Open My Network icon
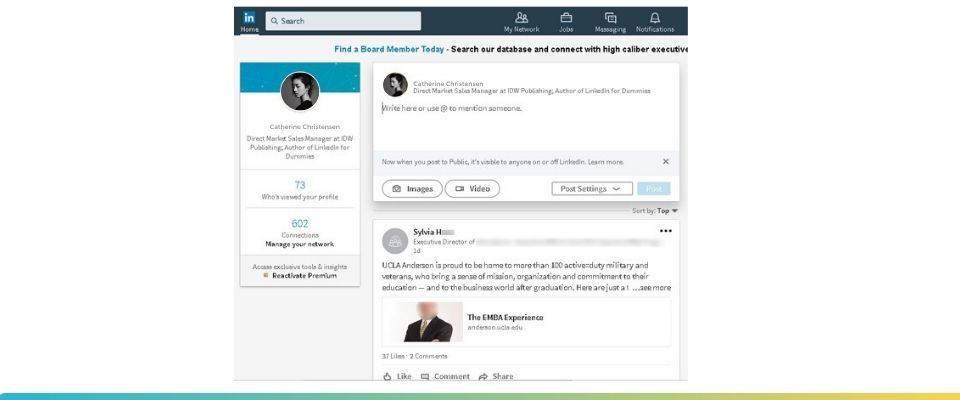 [x=522, y=18]
